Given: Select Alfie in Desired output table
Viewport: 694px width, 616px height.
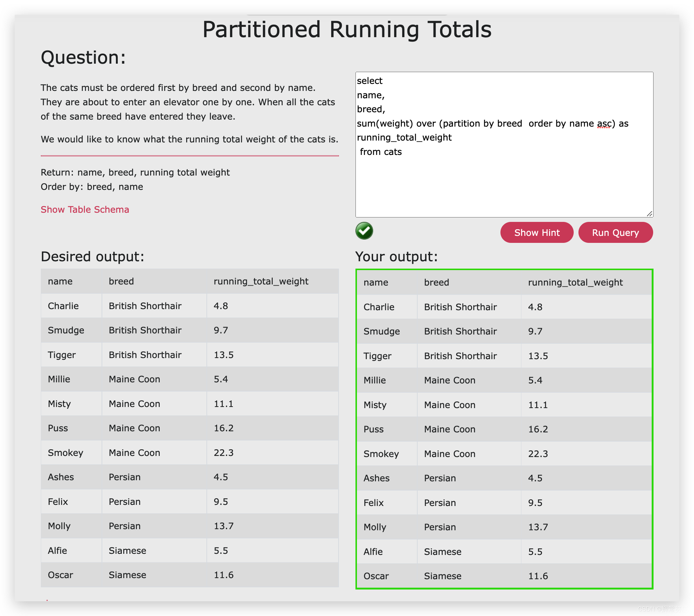Looking at the screenshot, I should [57, 550].
